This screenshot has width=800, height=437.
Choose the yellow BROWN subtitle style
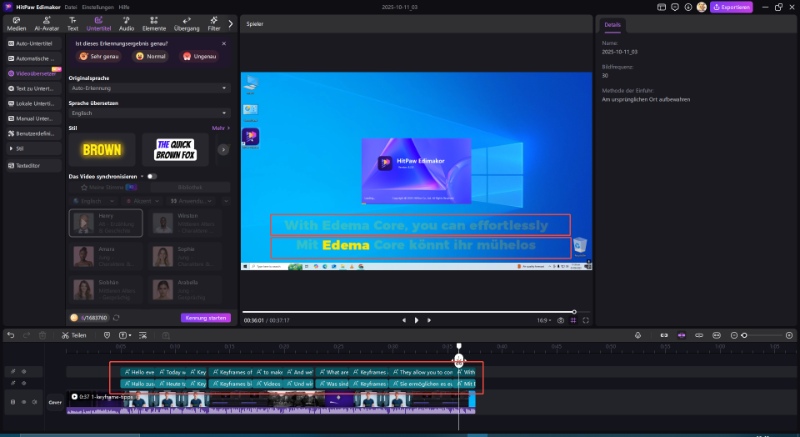102,150
